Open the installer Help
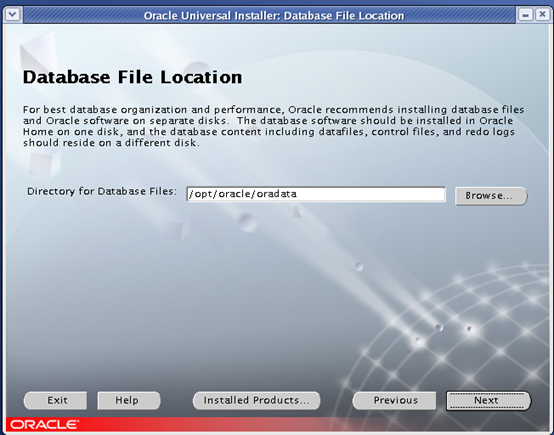 (x=129, y=400)
